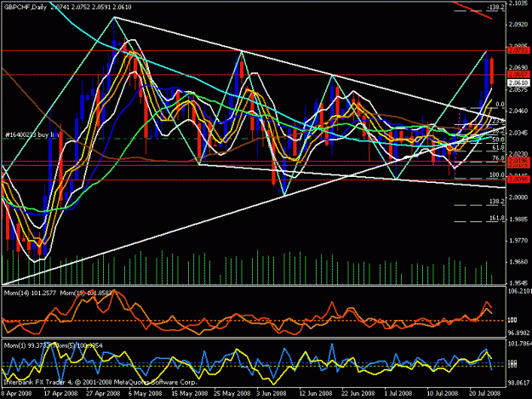Click the 12 Jun 2008 date label
Viewport: 532px width, 399px height.
pos(316,394)
